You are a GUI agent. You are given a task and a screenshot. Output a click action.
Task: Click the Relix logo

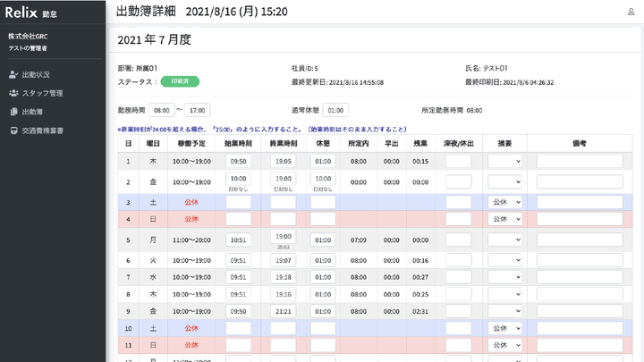pos(22,12)
